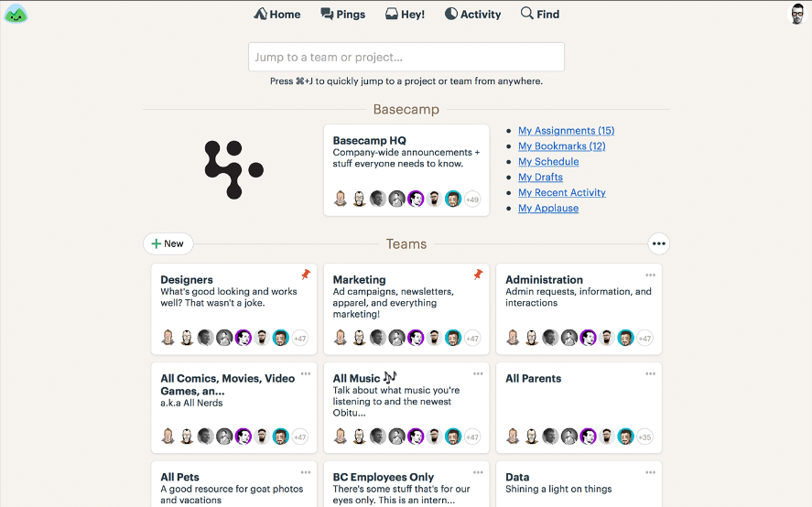Toggle the pin on Marketing team

478,275
